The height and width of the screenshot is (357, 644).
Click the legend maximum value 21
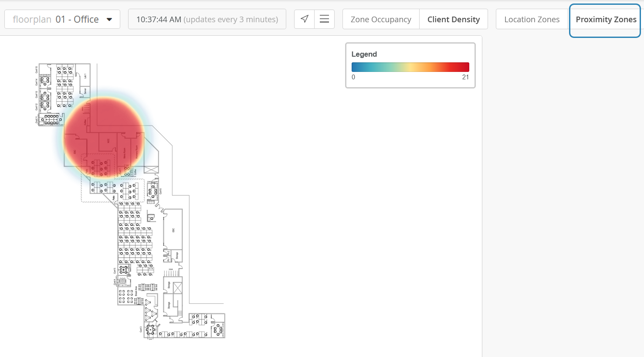[x=465, y=77]
